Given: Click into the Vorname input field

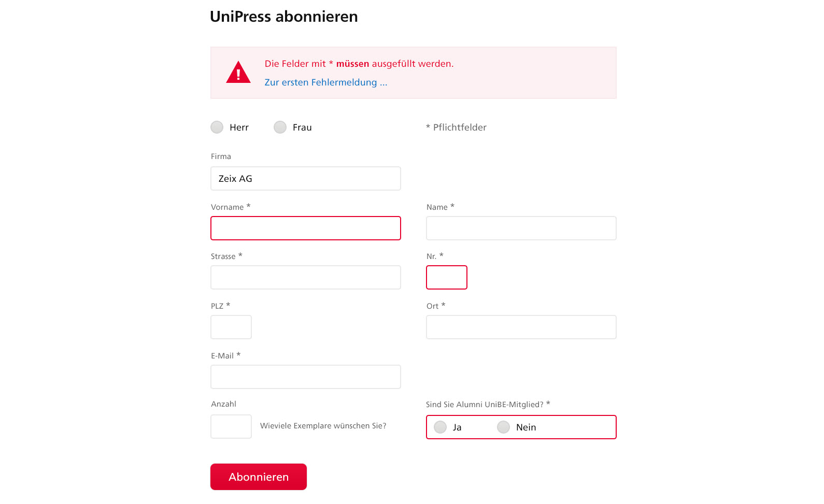Looking at the screenshot, I should (x=306, y=228).
